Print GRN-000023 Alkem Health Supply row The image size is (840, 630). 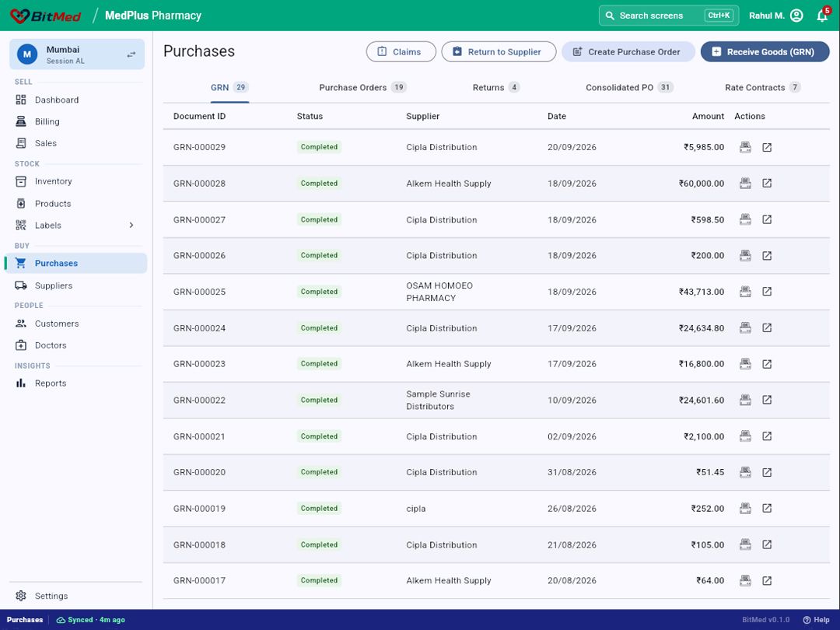pyautogui.click(x=745, y=364)
